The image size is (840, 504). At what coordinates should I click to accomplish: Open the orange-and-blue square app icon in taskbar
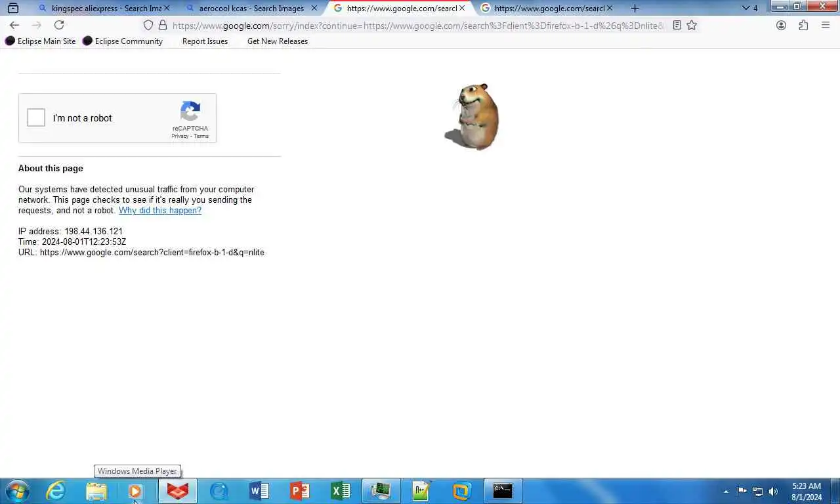pos(462,491)
